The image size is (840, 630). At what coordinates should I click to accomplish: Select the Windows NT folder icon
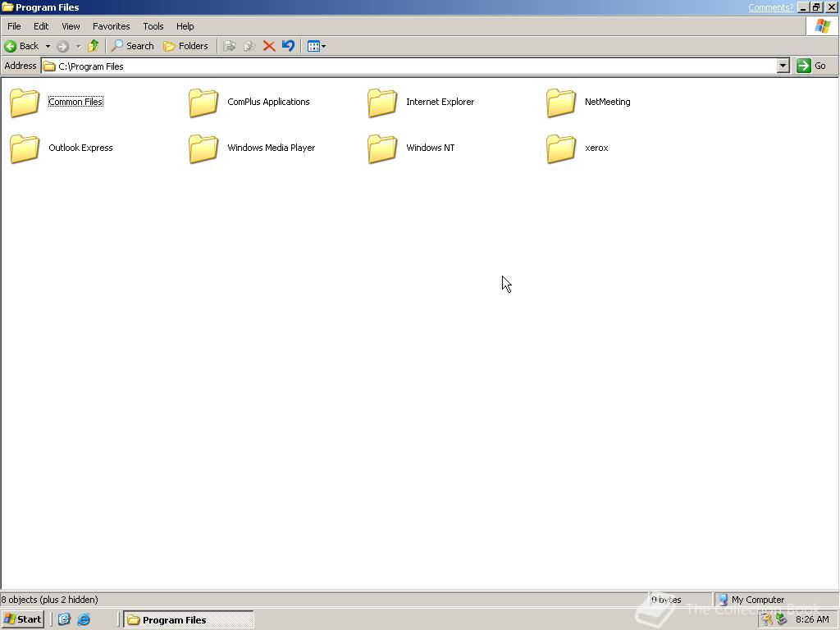pyautogui.click(x=382, y=148)
